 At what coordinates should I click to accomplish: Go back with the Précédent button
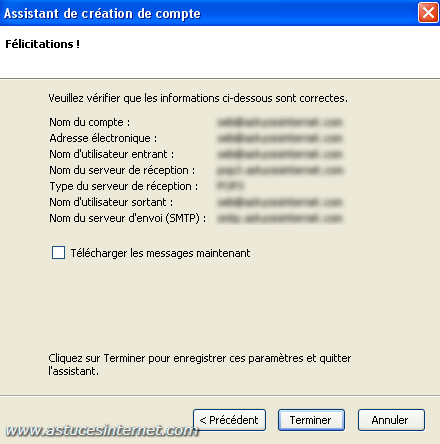tap(229, 420)
